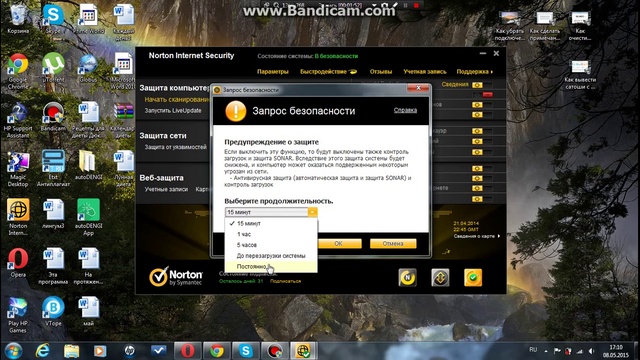Open Windows Explorer folder in taskbar
640x360 pixels.
pyautogui.click(x=71, y=351)
